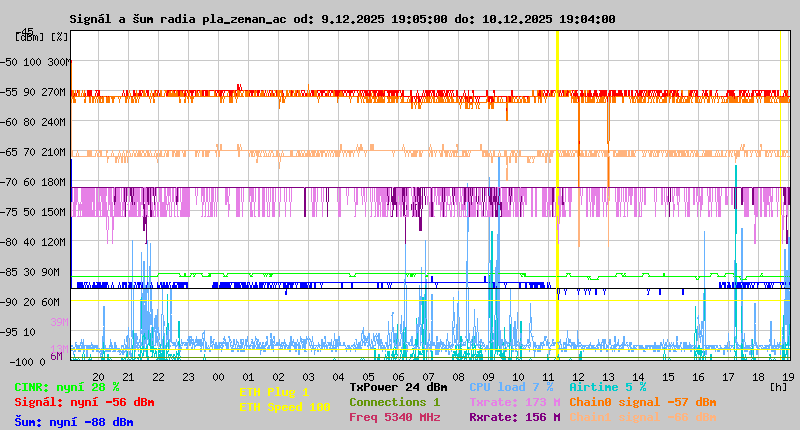The width and height of the screenshot is (800, 430).
Task: Click hour '12' on the time axis
Action: (x=578, y=377)
